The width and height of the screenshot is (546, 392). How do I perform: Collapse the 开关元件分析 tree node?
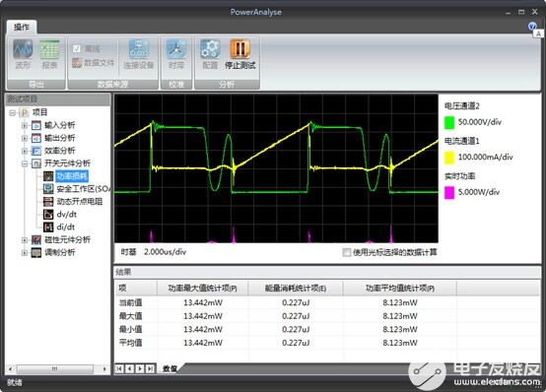[25, 163]
